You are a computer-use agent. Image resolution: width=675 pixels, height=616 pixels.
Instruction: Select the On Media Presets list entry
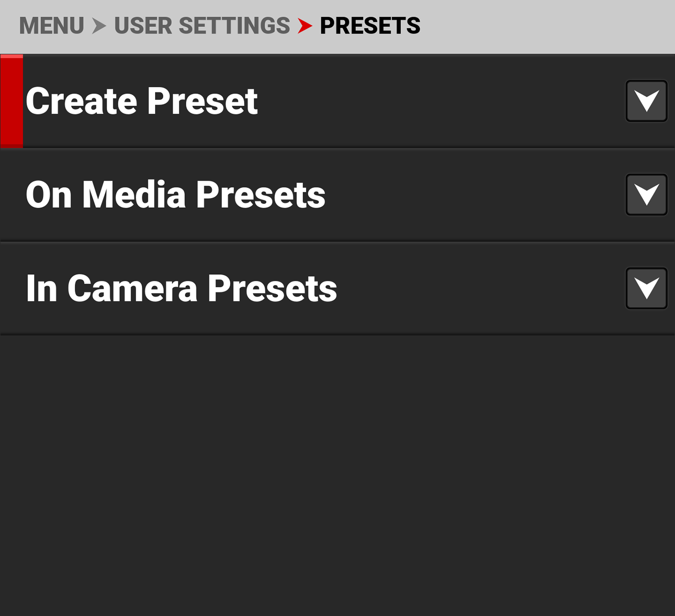pos(175,195)
